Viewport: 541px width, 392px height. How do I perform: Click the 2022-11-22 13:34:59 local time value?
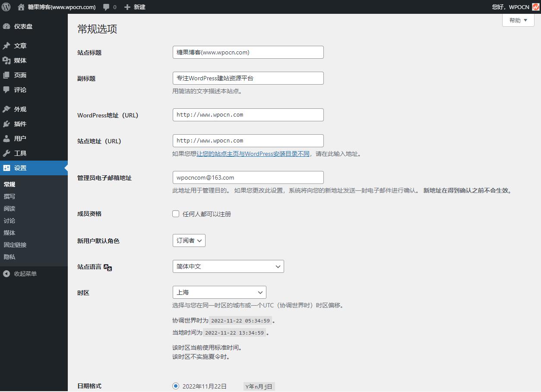[x=234, y=333]
